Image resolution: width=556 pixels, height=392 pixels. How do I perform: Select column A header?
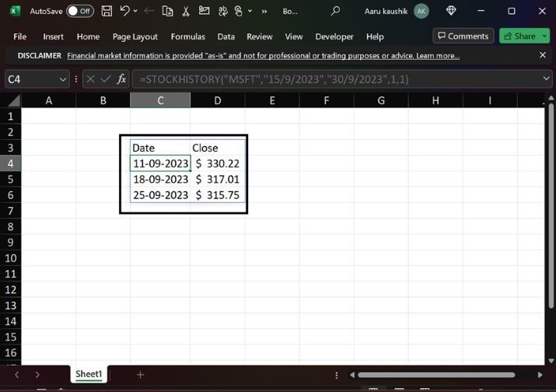(48, 100)
